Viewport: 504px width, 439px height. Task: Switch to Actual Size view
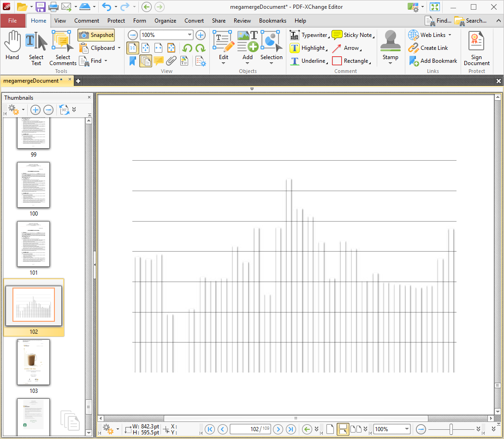(133, 48)
